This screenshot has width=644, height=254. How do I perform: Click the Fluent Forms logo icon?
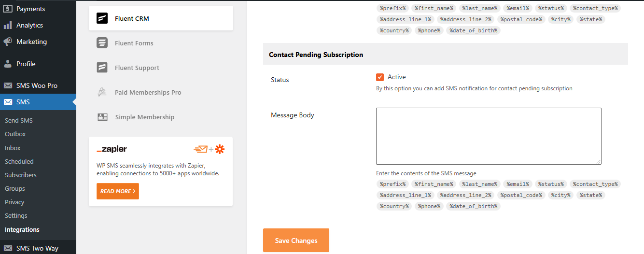(102, 43)
